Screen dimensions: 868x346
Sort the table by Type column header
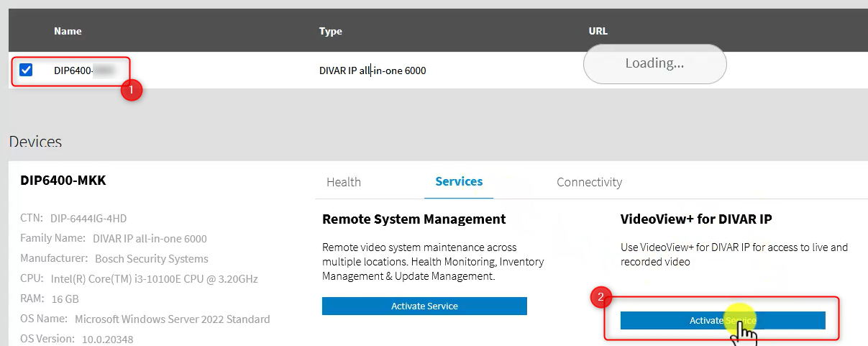[330, 31]
